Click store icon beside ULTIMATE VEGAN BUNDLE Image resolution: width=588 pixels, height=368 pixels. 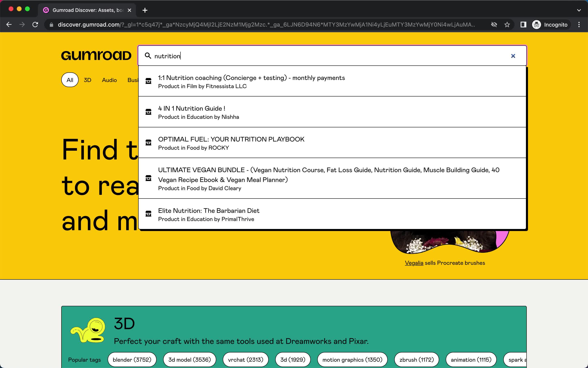[148, 178]
